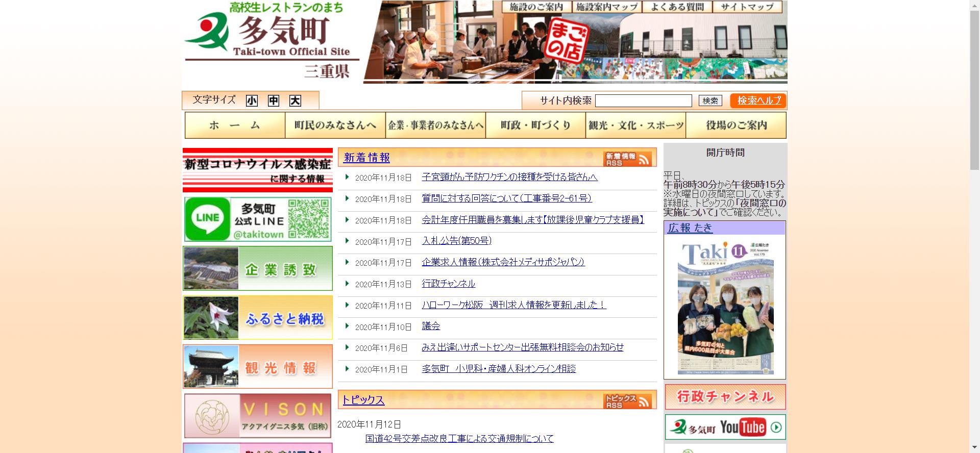This screenshot has height=453, width=980.
Task: Open the 企業誘致 banner
Action: click(258, 268)
